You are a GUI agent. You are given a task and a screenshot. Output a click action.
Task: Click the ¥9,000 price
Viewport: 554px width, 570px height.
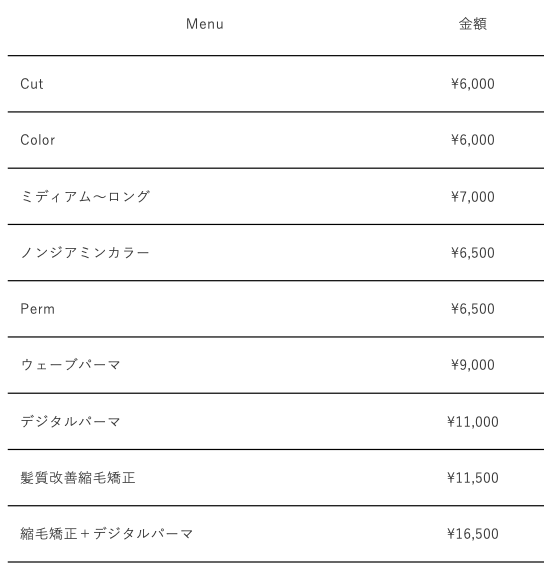coord(473,365)
